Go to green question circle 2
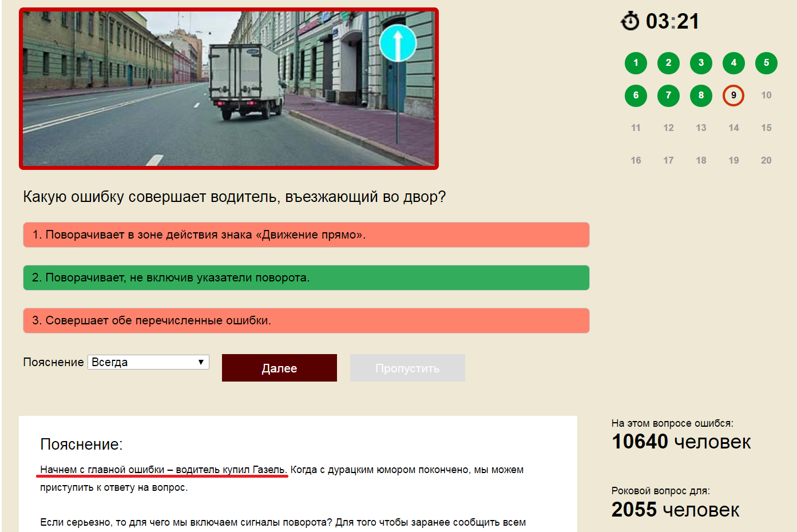Image resolution: width=797 pixels, height=532 pixels. [668, 63]
